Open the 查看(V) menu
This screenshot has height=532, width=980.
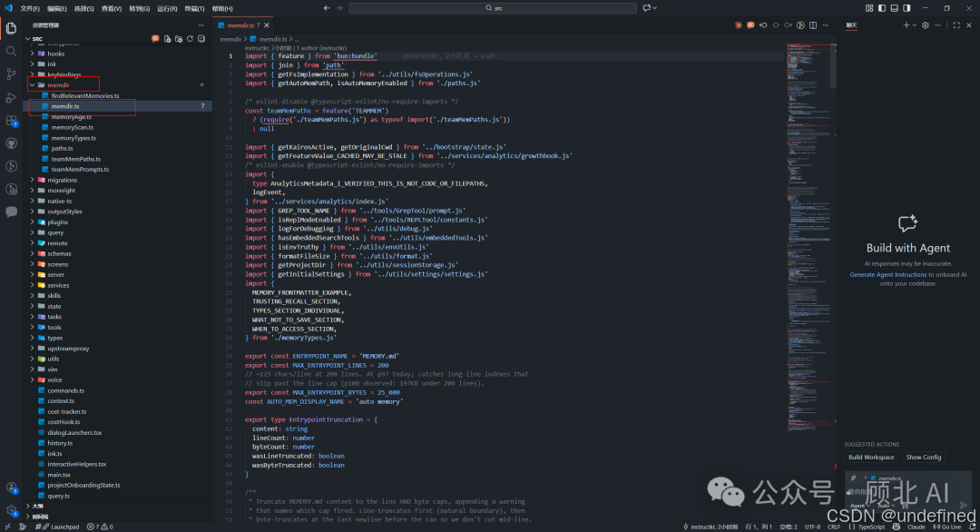[x=112, y=9]
